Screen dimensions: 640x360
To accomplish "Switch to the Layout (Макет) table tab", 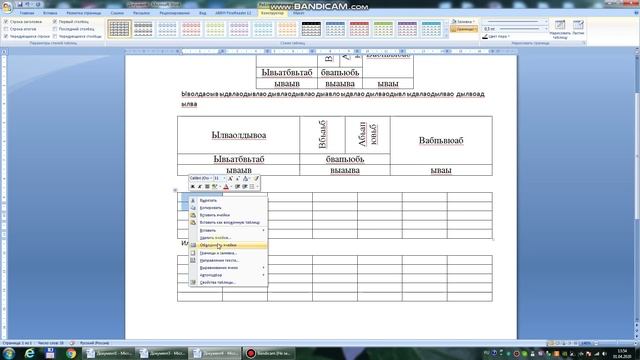I will click(298, 13).
